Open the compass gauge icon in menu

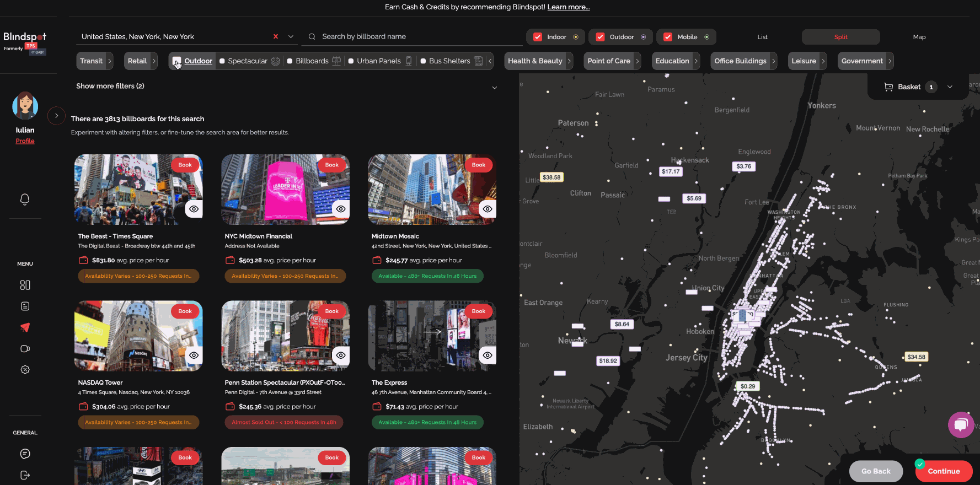25,370
